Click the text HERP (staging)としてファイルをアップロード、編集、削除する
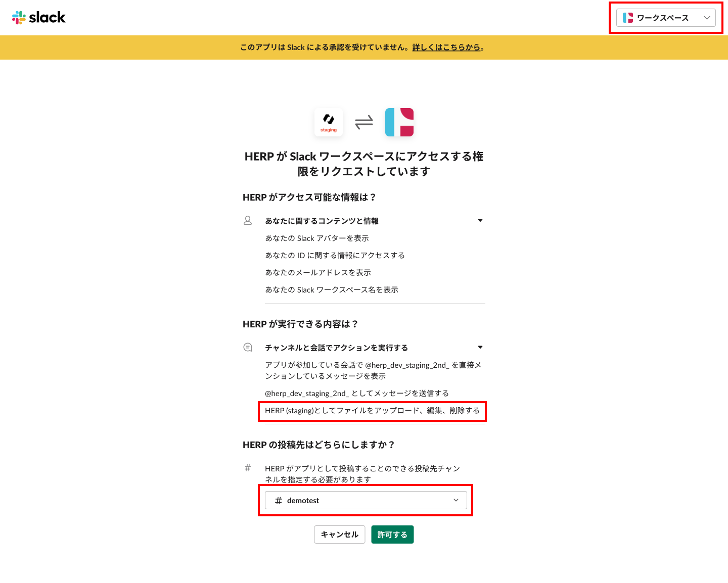728x583 pixels. 372,411
